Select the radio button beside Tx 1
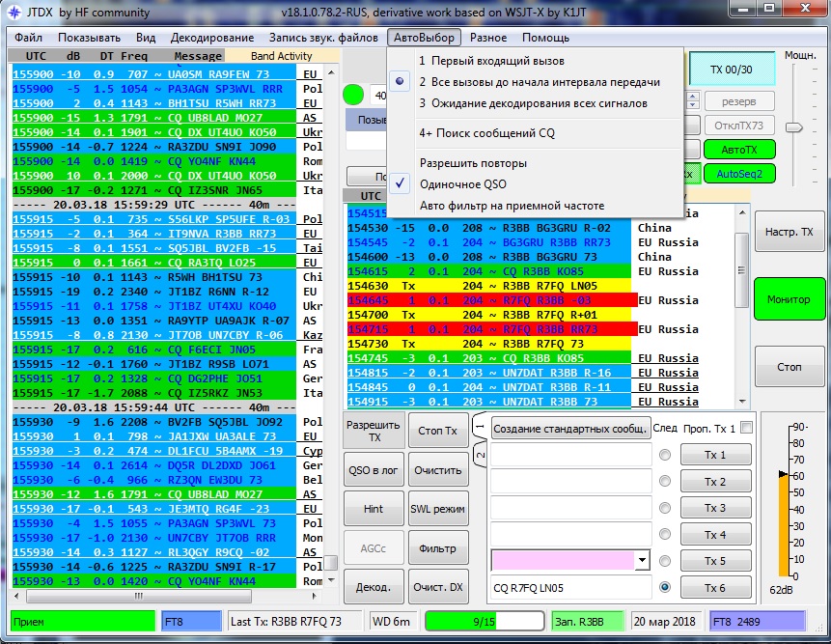This screenshot has width=831, height=644. click(665, 455)
